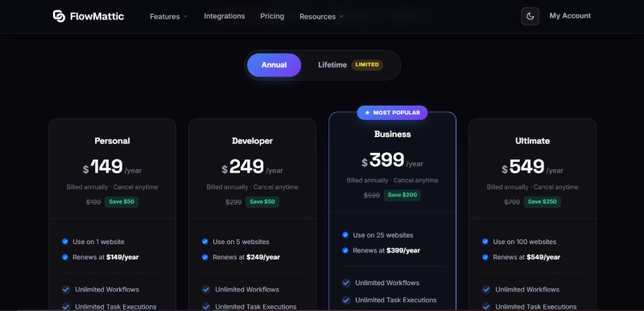
Task: Expand the Features dropdown chevron
Action: [186, 16]
